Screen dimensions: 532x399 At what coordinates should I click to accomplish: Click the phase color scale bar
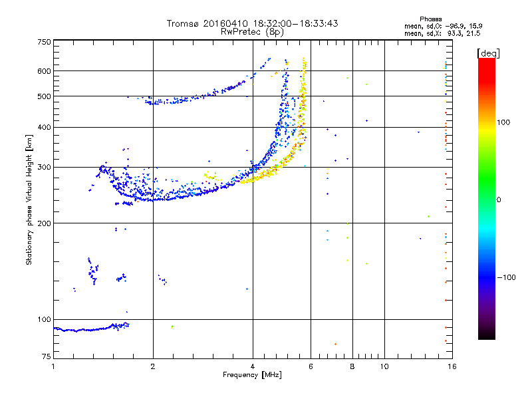pos(487,199)
